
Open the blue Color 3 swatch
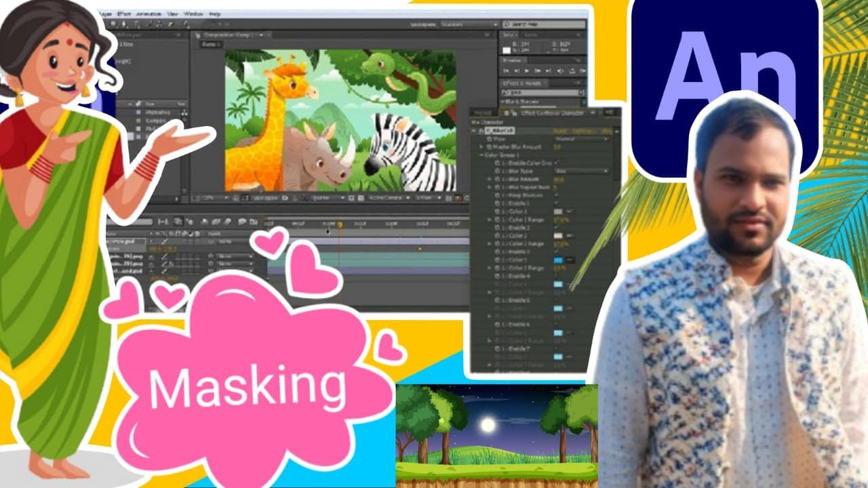(x=557, y=260)
